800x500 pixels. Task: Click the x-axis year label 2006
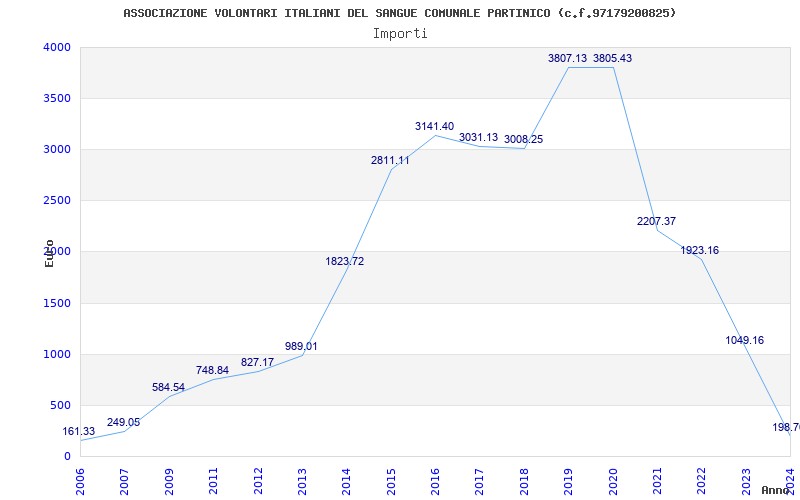80,481
